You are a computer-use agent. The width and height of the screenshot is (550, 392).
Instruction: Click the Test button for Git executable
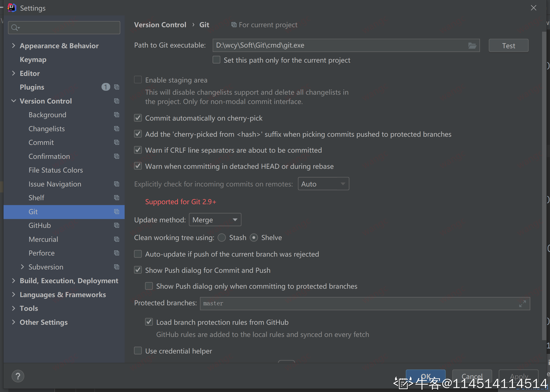(508, 46)
